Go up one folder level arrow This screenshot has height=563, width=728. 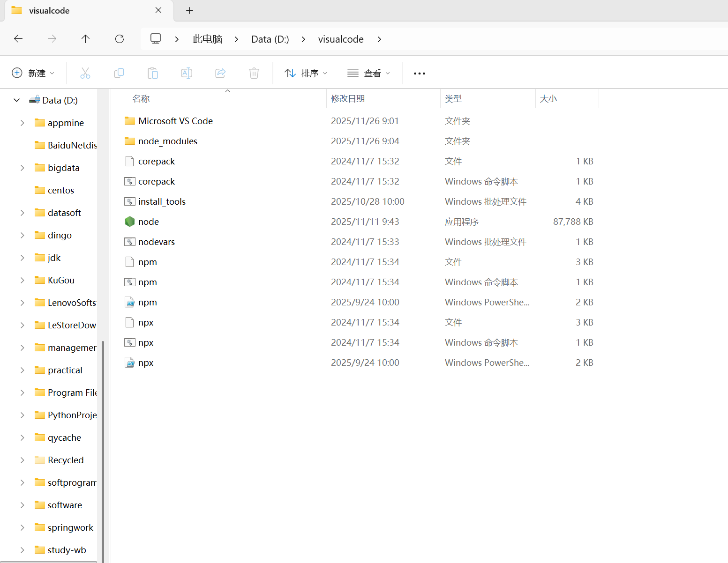click(85, 39)
